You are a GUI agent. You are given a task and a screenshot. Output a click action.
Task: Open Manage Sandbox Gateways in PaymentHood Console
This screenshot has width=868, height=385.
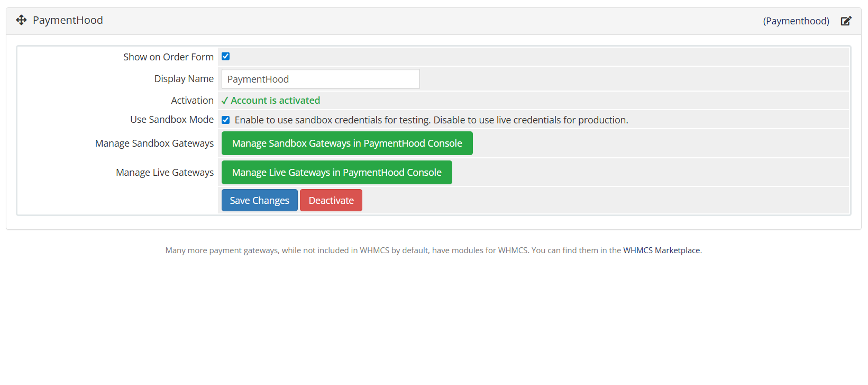(346, 144)
